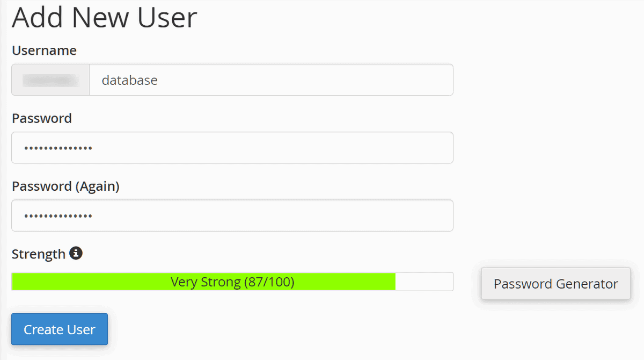Click the Password (Again) label
This screenshot has height=360, width=644.
point(65,186)
